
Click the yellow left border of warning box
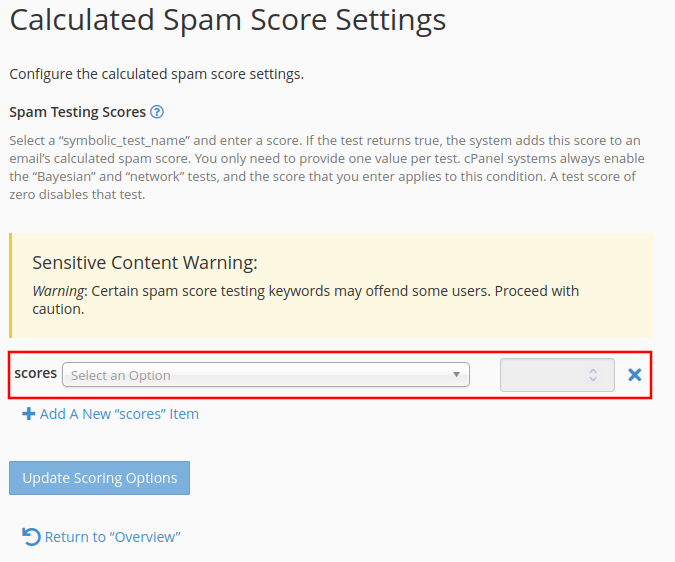pos(11,285)
